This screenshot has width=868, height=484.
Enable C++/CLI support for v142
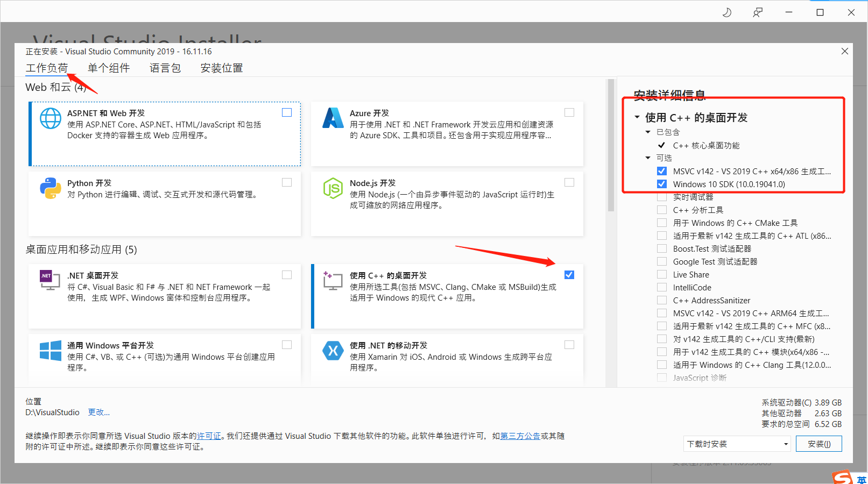click(662, 339)
